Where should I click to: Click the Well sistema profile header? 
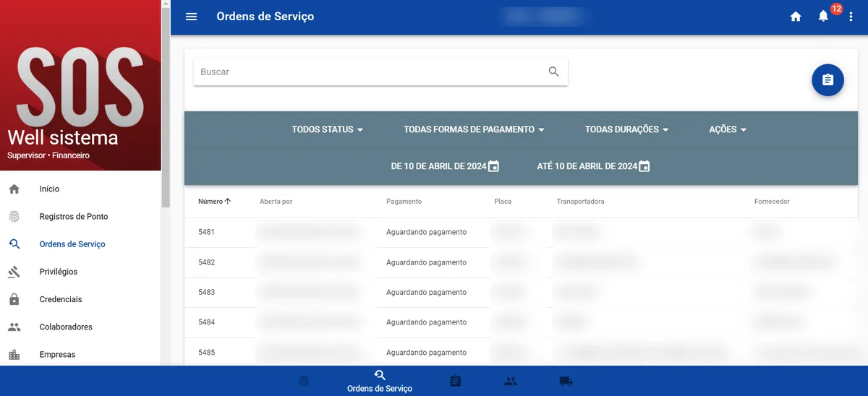tap(80, 85)
